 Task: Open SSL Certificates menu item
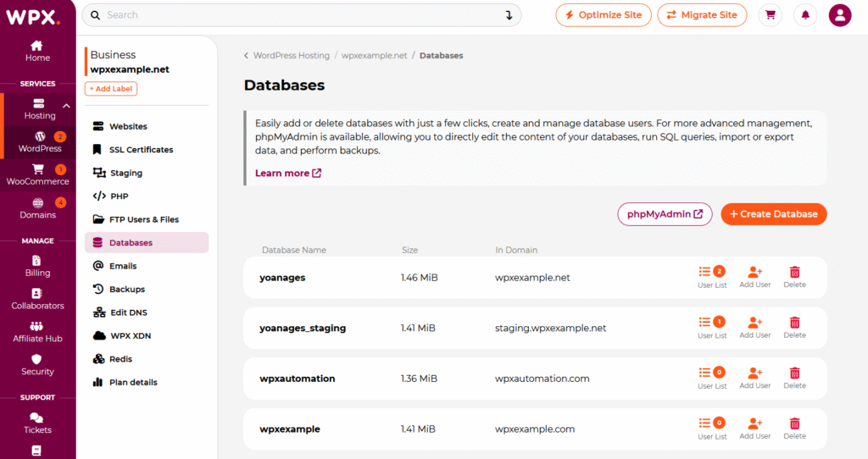pyautogui.click(x=147, y=149)
